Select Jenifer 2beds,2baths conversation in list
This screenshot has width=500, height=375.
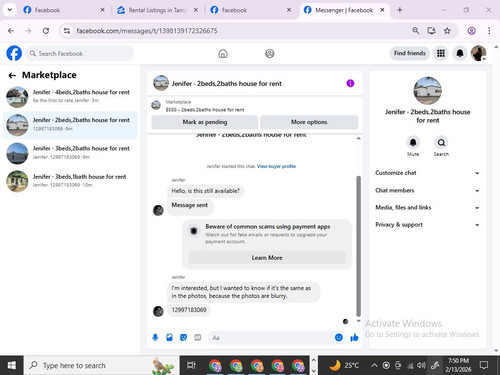70,125
